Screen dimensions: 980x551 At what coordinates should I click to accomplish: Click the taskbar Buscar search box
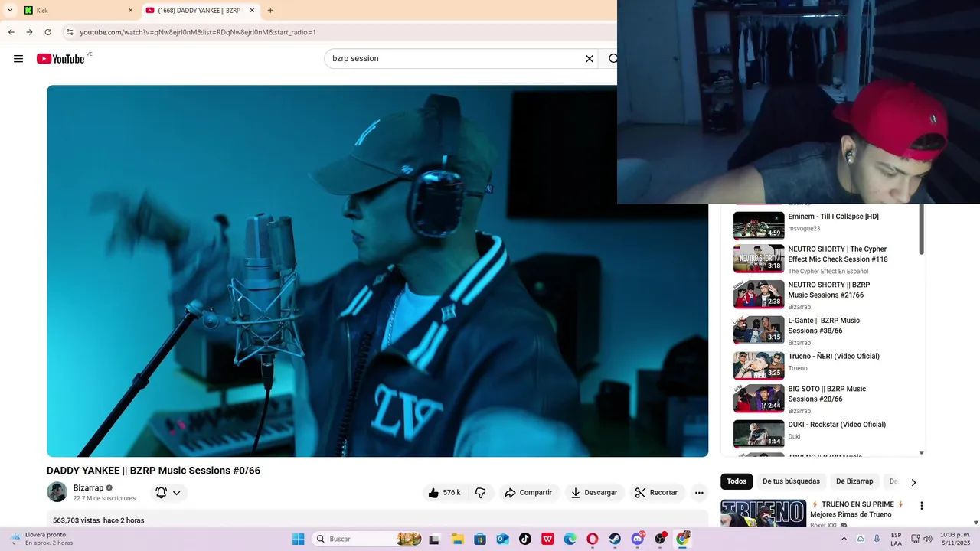tap(367, 539)
